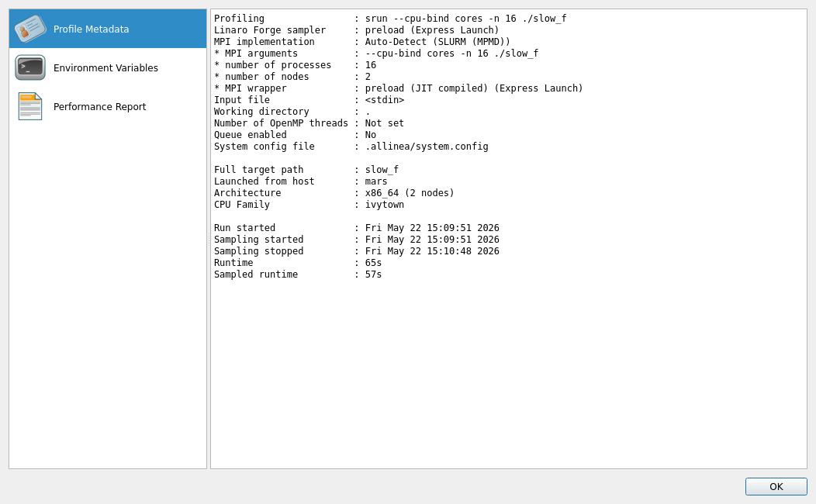Click the srun command on the Profiling line
Image resolution: width=816 pixels, height=504 pixels.
(465, 18)
